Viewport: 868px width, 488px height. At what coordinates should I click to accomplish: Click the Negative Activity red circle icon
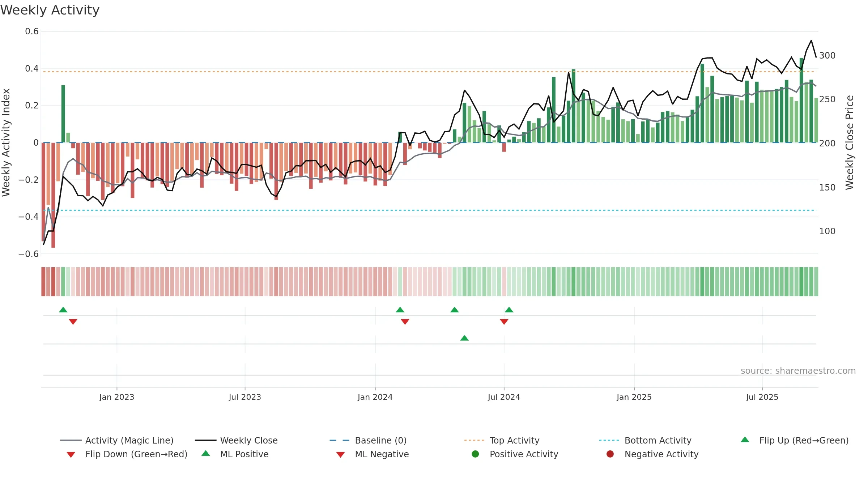(x=610, y=454)
